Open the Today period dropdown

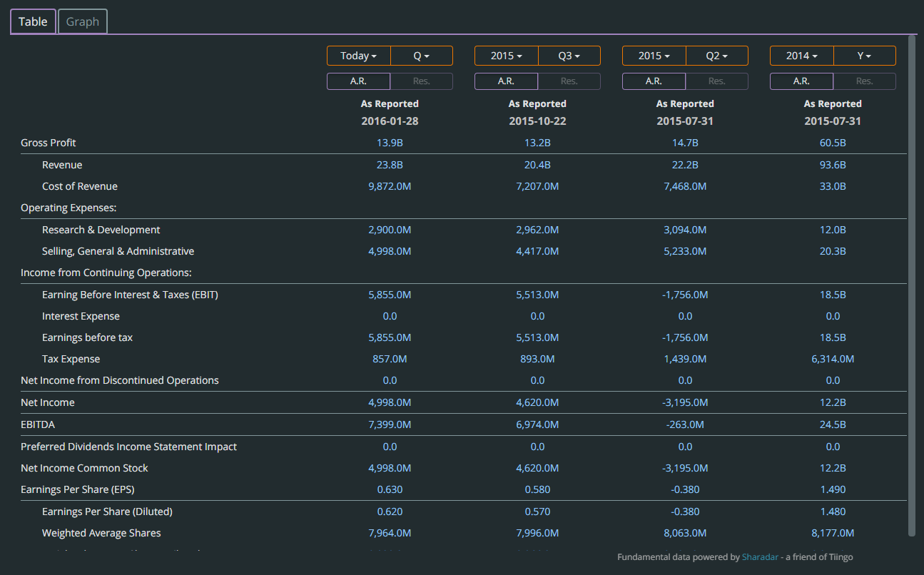pyautogui.click(x=358, y=56)
